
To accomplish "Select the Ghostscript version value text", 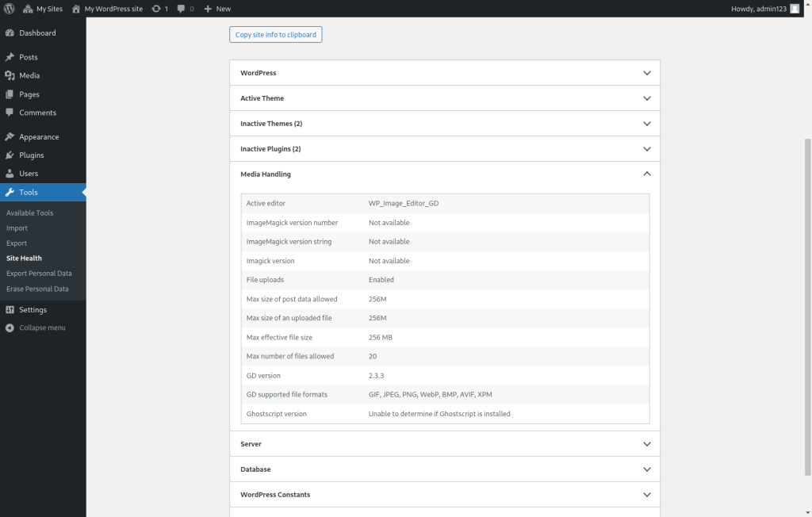I will pos(439,414).
